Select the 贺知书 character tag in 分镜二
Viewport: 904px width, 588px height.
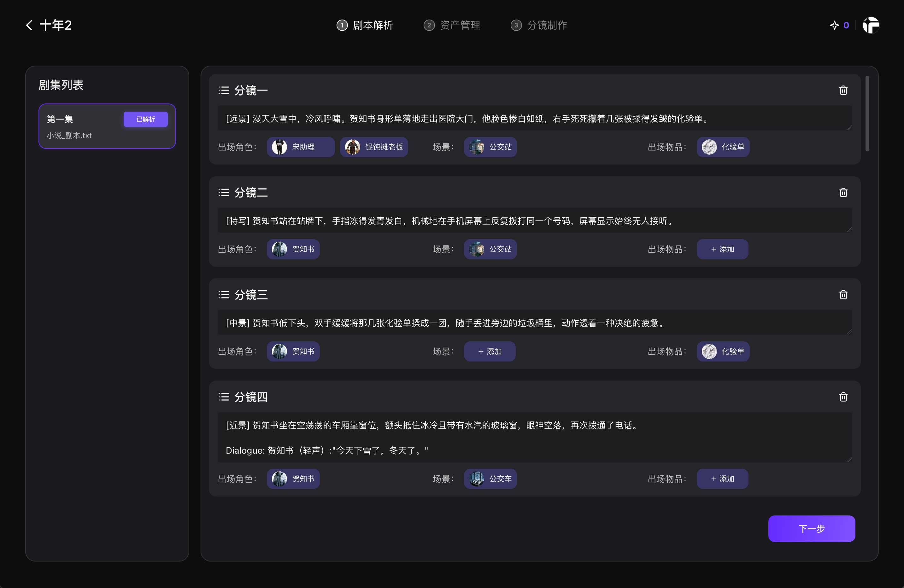(x=293, y=249)
